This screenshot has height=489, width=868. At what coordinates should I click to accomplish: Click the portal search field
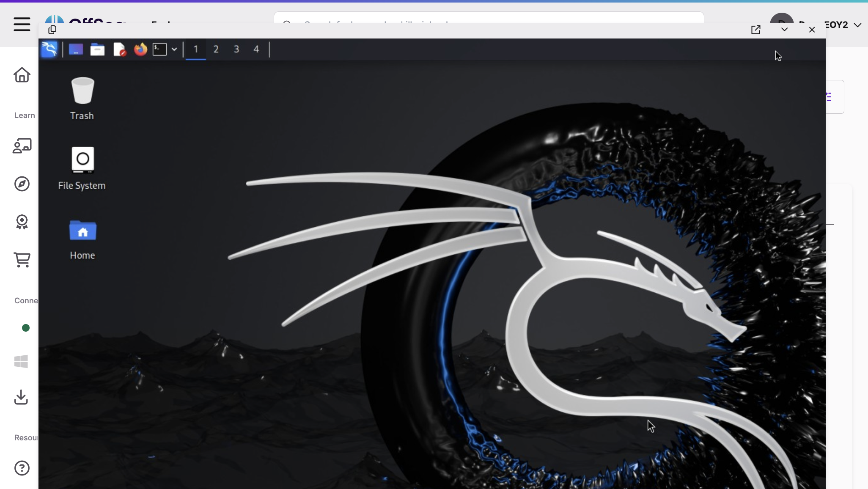[x=489, y=18]
